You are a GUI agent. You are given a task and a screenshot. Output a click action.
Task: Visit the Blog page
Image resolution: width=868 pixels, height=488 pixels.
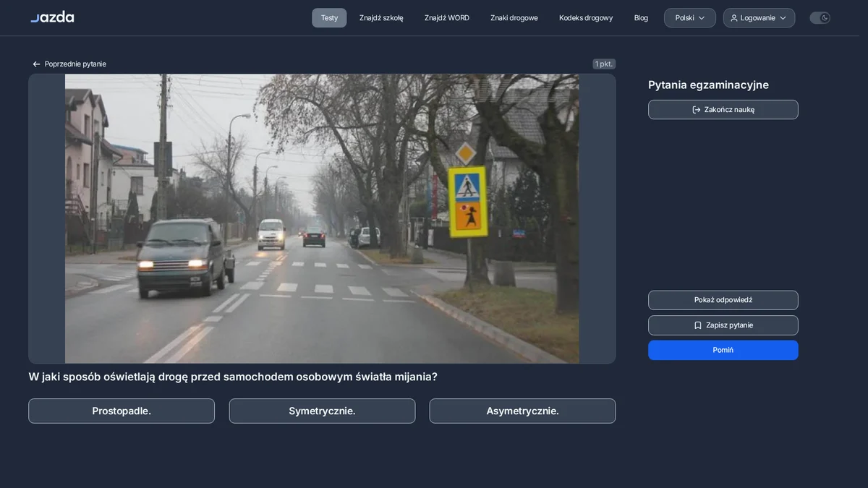pos(641,18)
